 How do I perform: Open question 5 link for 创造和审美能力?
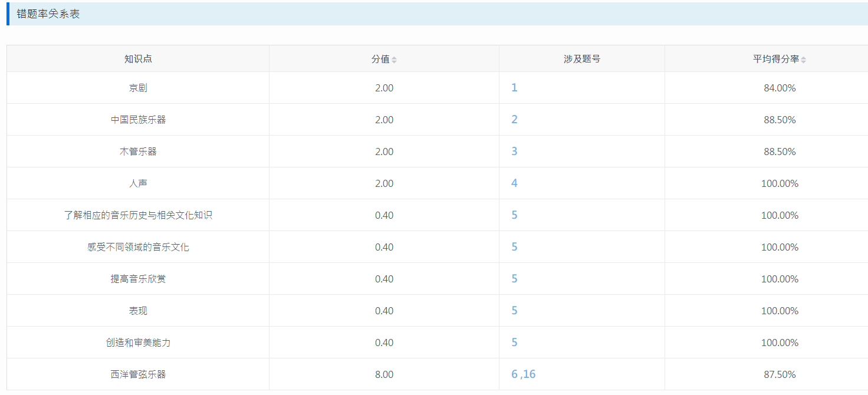[514, 343]
